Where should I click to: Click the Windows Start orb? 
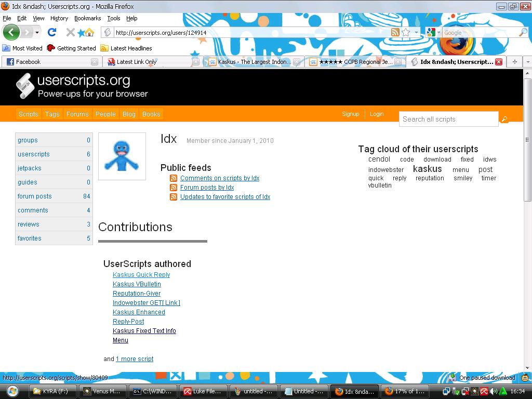pyautogui.click(x=11, y=391)
